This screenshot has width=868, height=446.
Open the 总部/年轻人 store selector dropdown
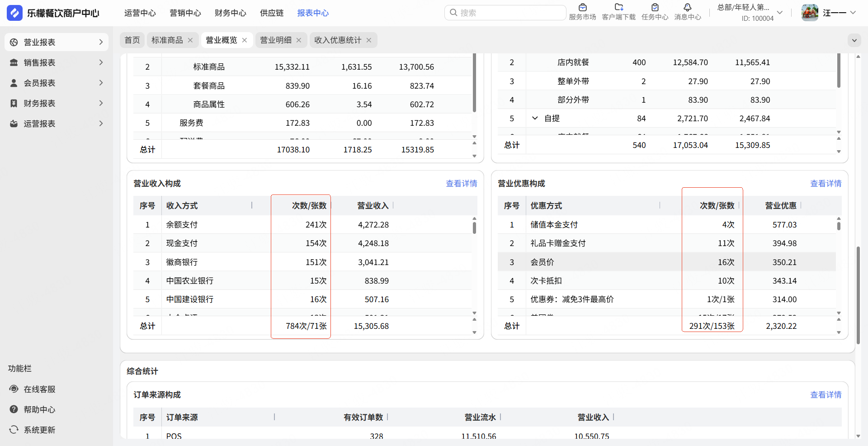[x=780, y=13]
